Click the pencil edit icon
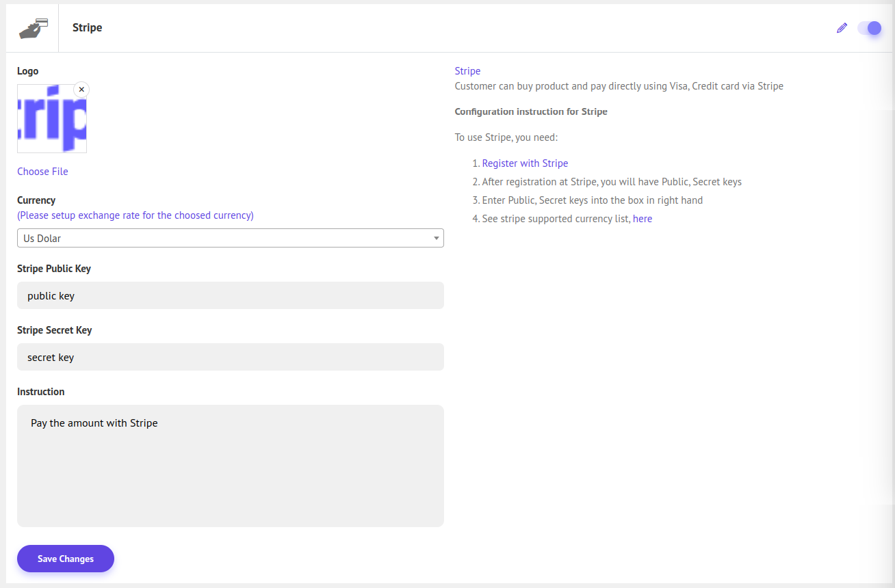 [x=842, y=28]
